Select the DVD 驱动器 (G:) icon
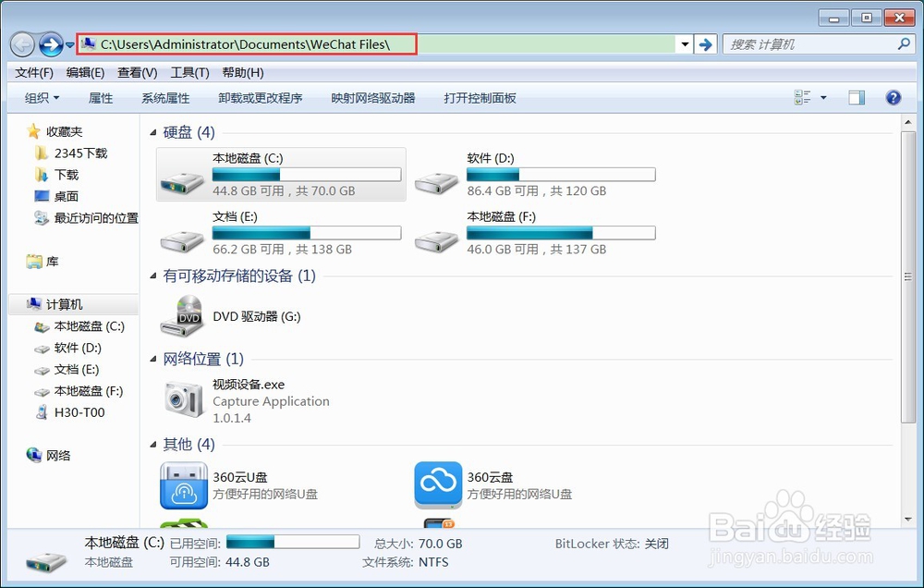The height and width of the screenshot is (588, 924). (x=183, y=315)
